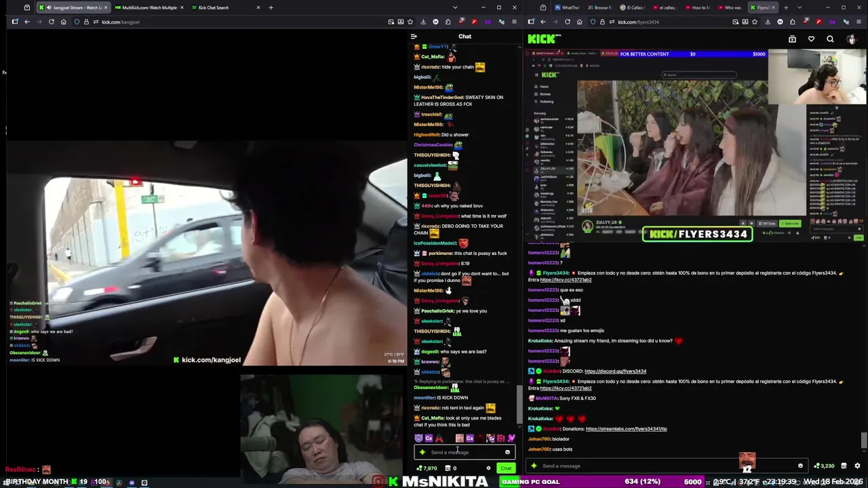Viewport: 868px width, 488px height.
Task: Click the Flyers3434 chat message input field
Action: coord(667,466)
